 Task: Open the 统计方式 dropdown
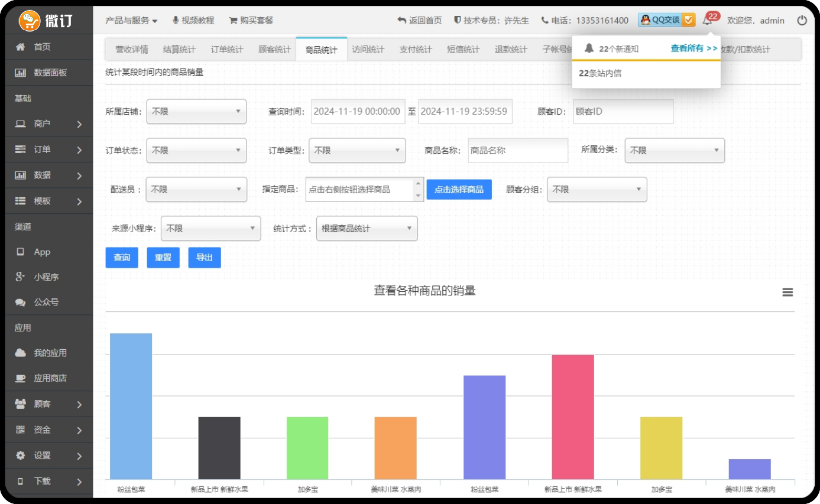click(x=367, y=229)
